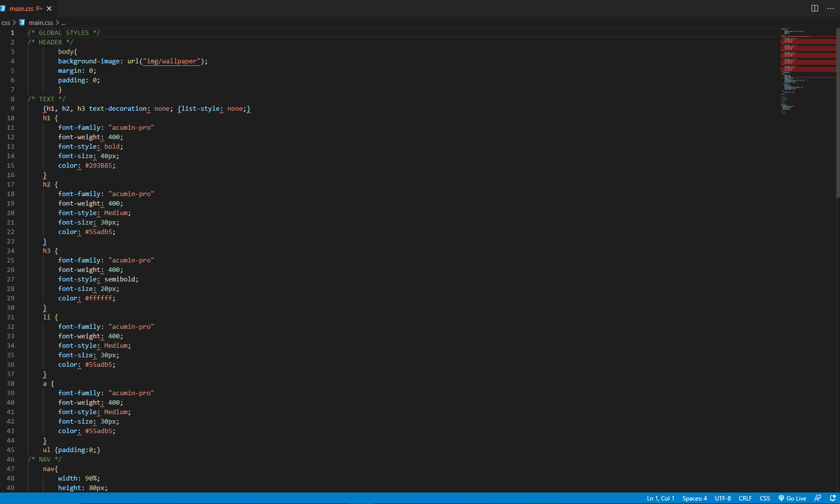
Task: Click the main.css breadcrumb item
Action: point(41,22)
